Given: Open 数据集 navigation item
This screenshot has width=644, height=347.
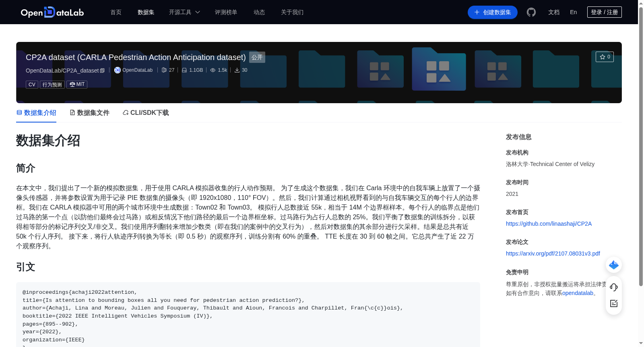Looking at the screenshot, I should tap(146, 12).
